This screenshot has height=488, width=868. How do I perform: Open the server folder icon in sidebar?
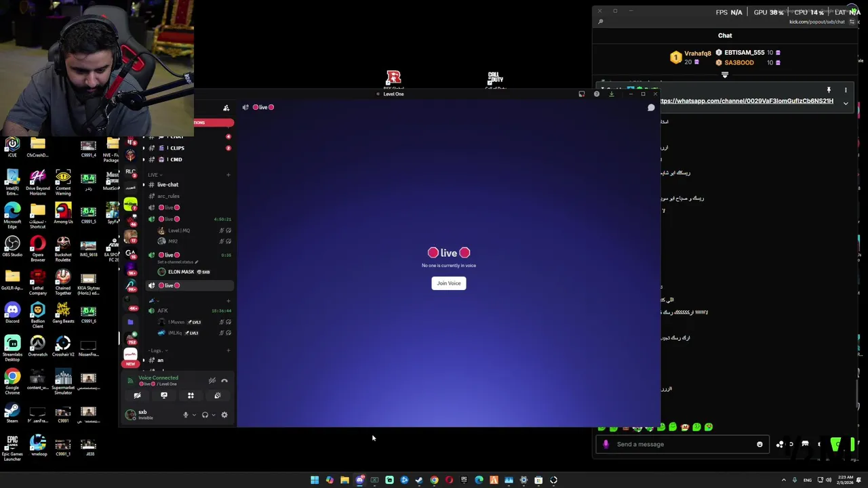(x=130, y=322)
